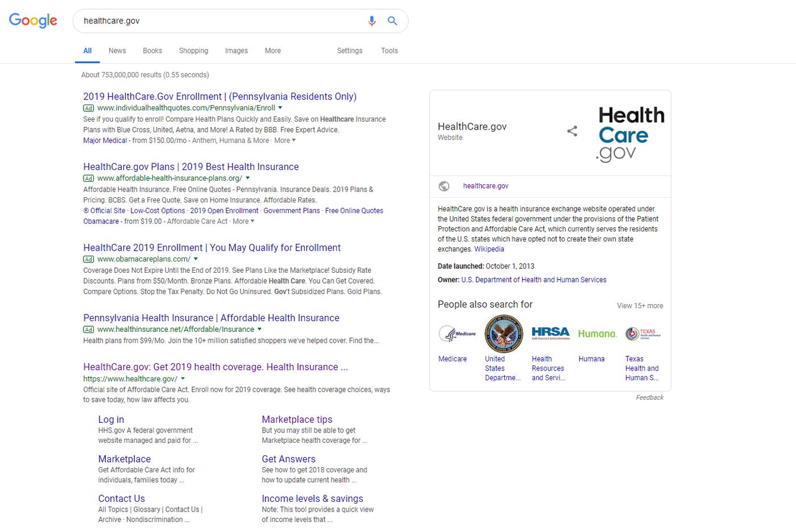This screenshot has width=796, height=532.
Task: Switch to the News tab
Action: (117, 51)
